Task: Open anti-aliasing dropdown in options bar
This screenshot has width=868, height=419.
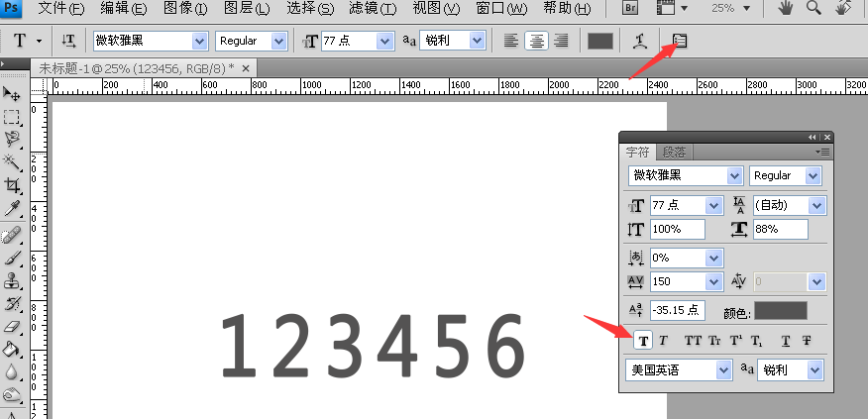Action: (478, 41)
